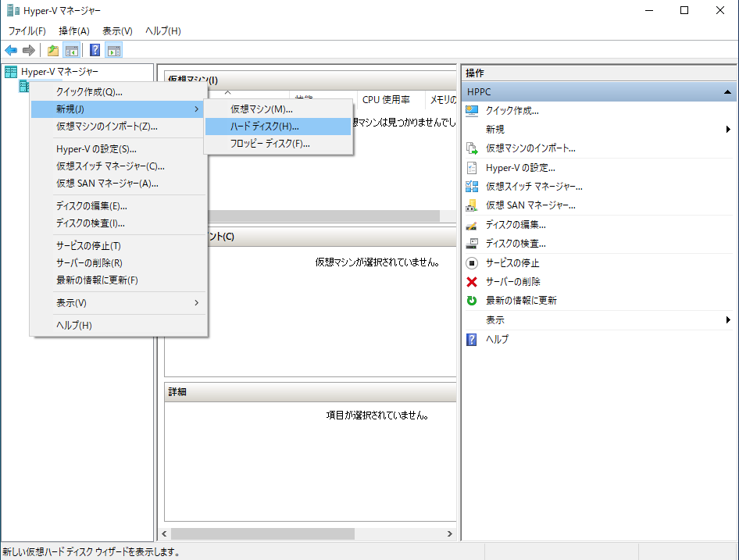Click the 仮想マシンのインポート icon in actions pane

coord(472,148)
